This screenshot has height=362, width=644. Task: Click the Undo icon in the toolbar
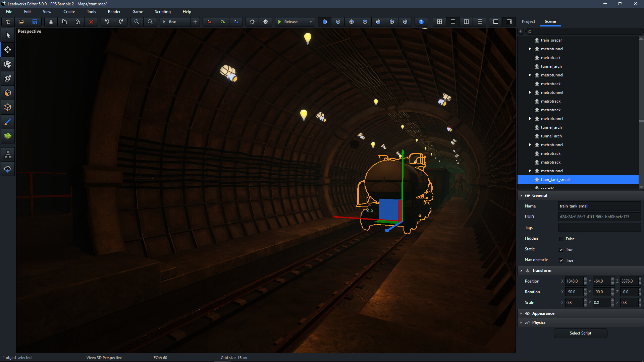[107, 21]
